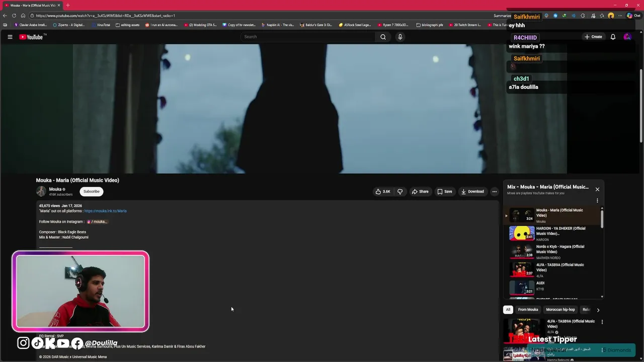Open Copy of hr-newsletter bookmark

tap(239, 25)
